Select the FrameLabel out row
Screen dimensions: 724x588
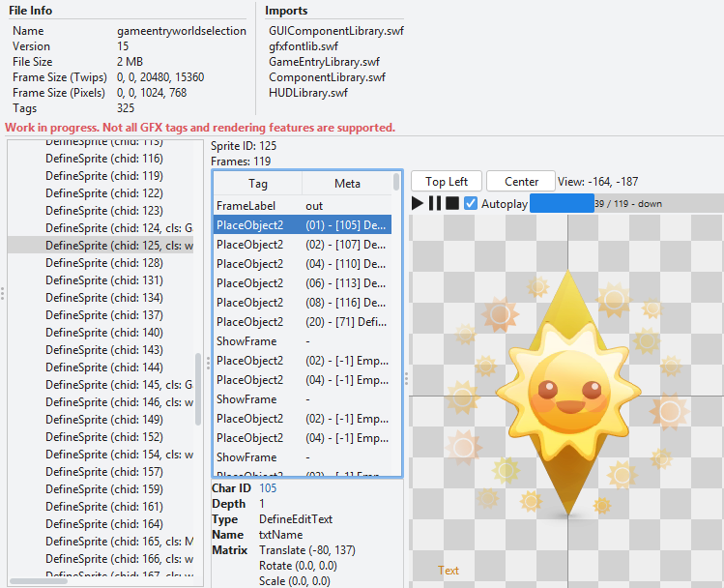click(x=303, y=206)
